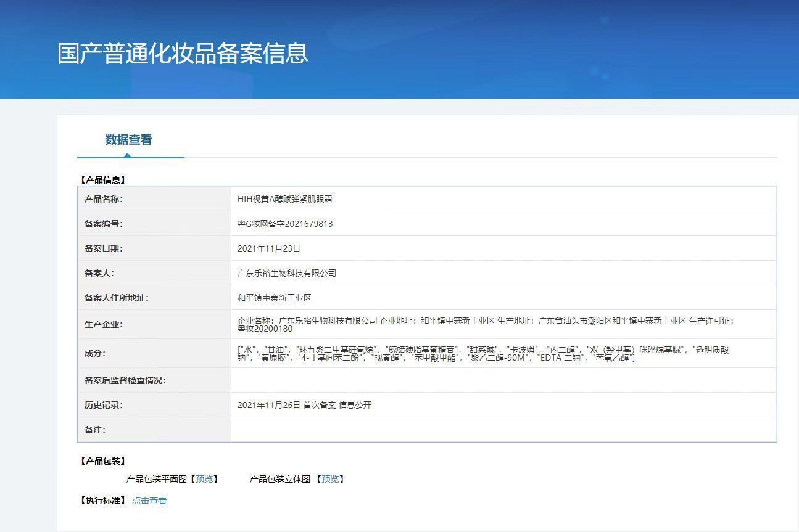The height and width of the screenshot is (532, 799).
Task: Click the 备案编号 value 粤G妆网备字2021679813
Action: point(285,224)
